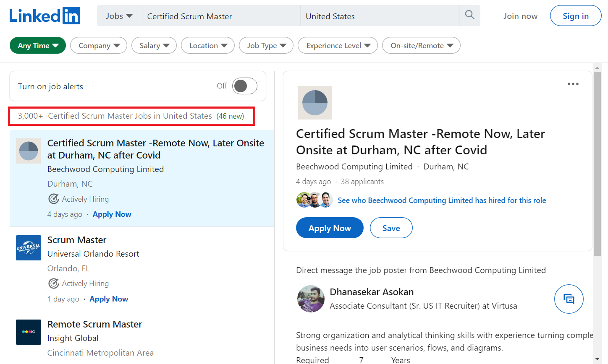Click the Sign in button
The image size is (608, 364).
(x=575, y=16)
